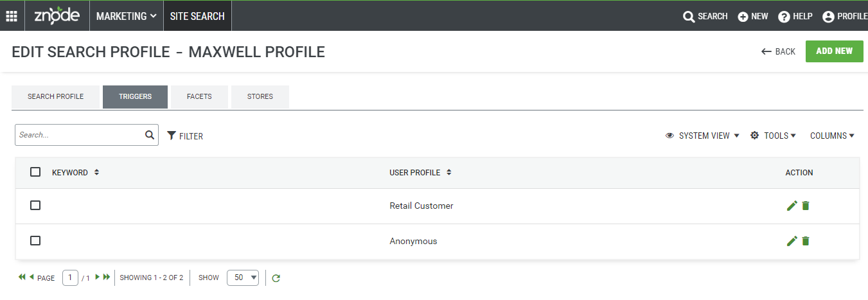Expand the Tools gear dropdown

(x=773, y=136)
